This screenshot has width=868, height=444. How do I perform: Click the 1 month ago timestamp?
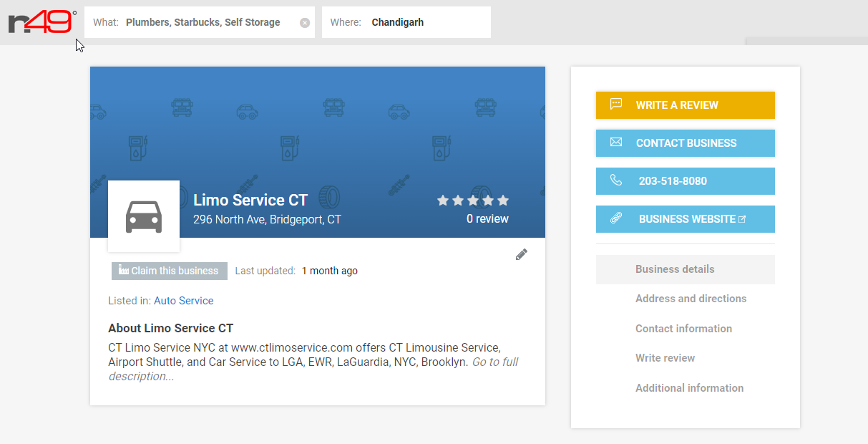click(330, 271)
